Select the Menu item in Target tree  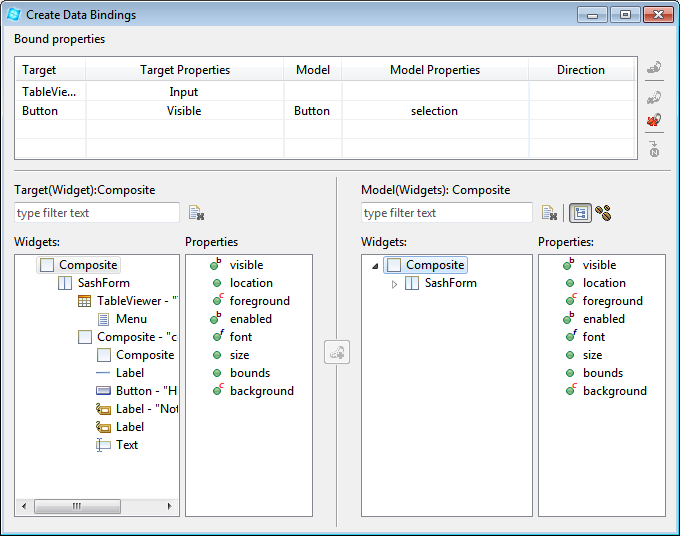(x=130, y=319)
